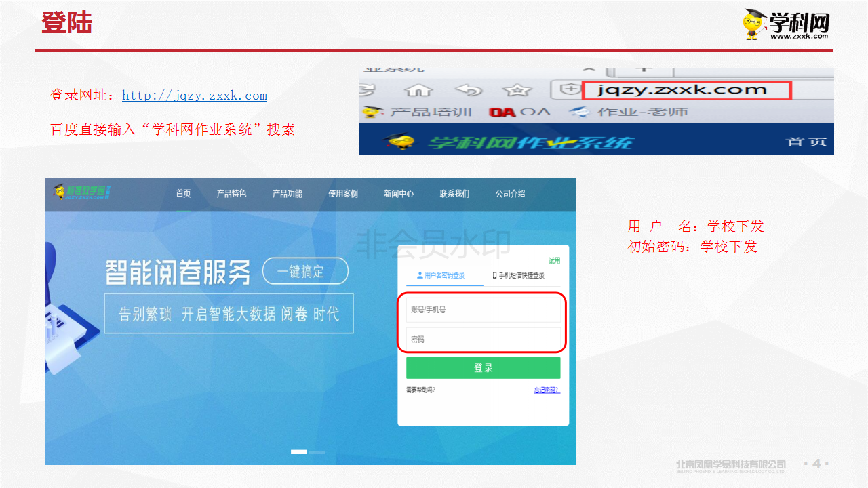Click the user icon on 用户名密码登录 tab

420,275
